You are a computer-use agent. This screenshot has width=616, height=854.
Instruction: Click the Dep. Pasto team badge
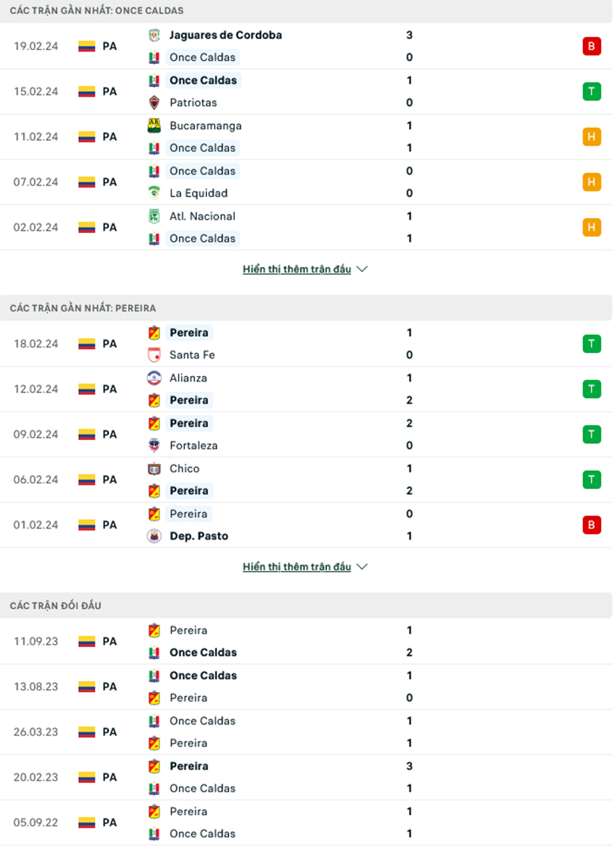pyautogui.click(x=155, y=536)
